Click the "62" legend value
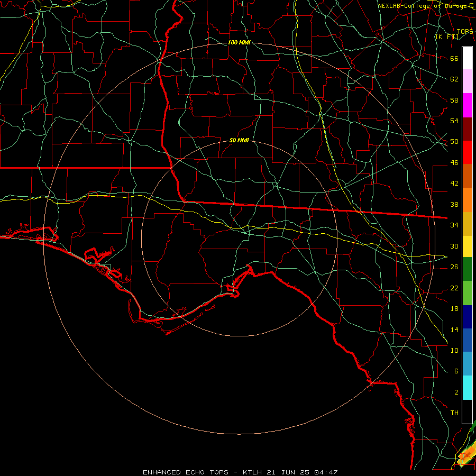Screen dimensions: 476x476 point(454,79)
